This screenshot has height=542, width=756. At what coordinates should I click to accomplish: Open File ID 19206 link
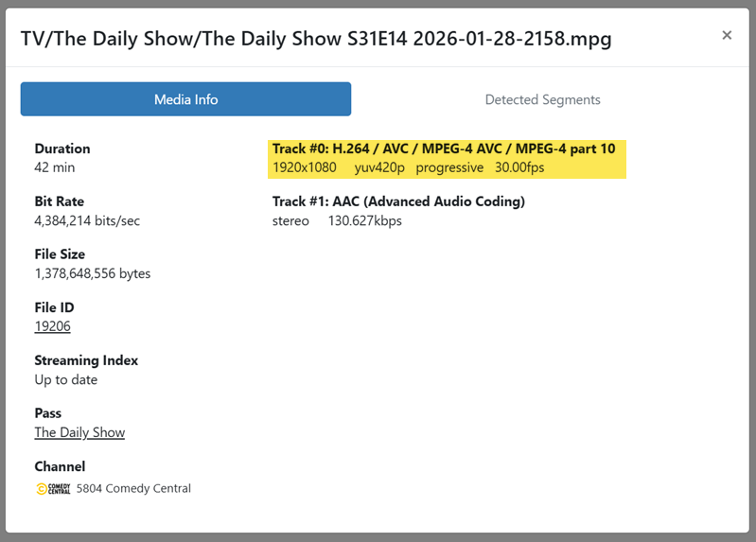click(x=52, y=326)
